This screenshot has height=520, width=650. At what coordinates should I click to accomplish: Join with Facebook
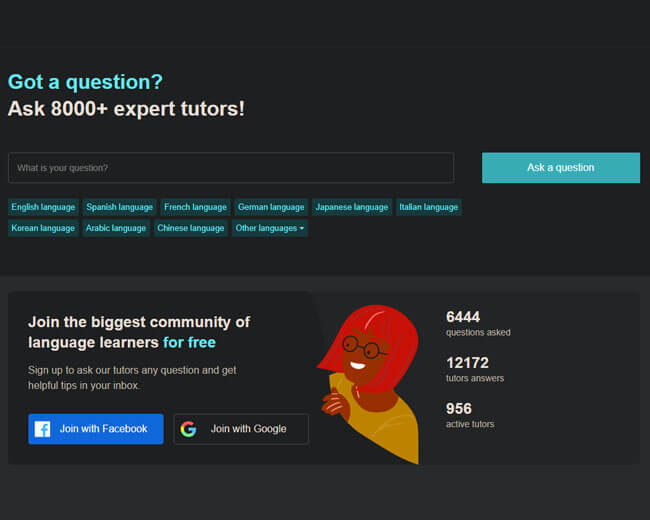pos(96,429)
